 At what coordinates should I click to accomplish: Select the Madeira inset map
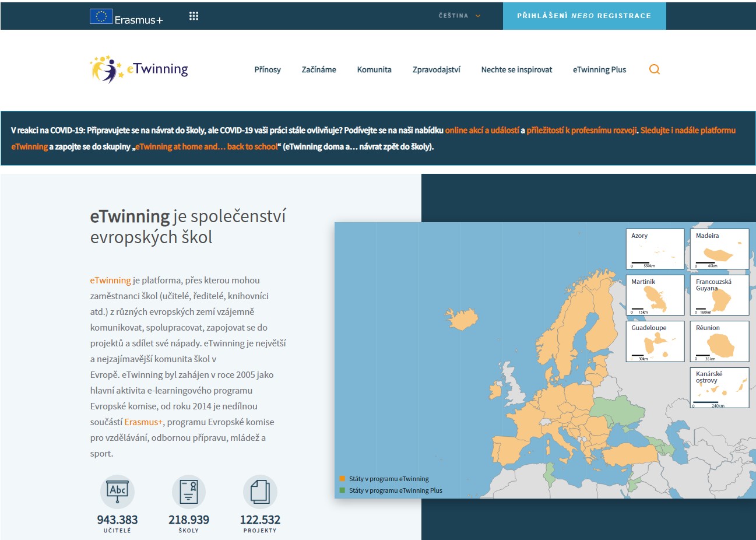719,249
